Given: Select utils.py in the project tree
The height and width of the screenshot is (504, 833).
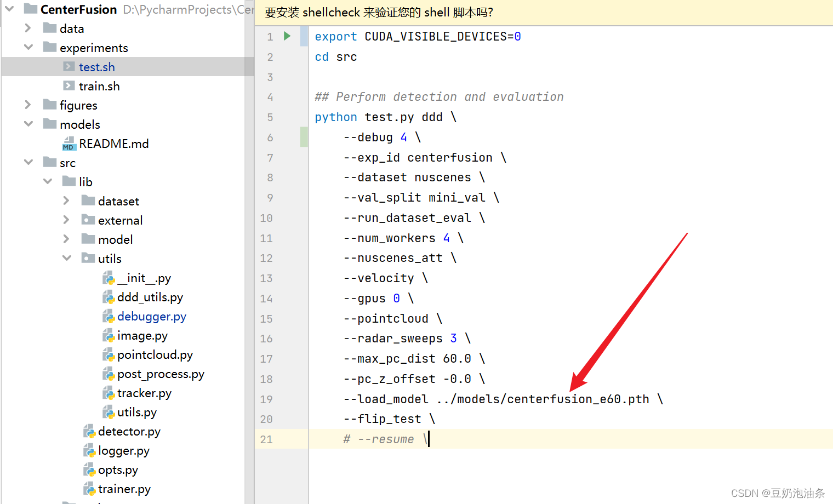Looking at the screenshot, I should (x=137, y=412).
